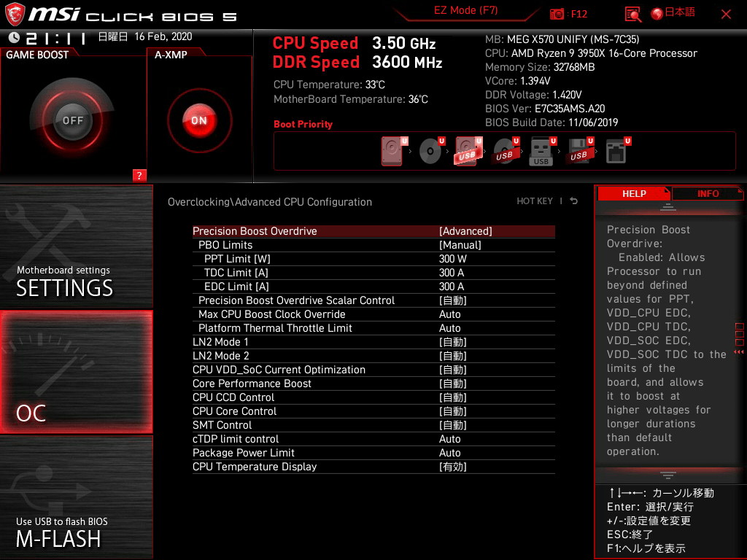Click the AMD Ryzen 9 3950X CPU text

[x=591, y=53]
